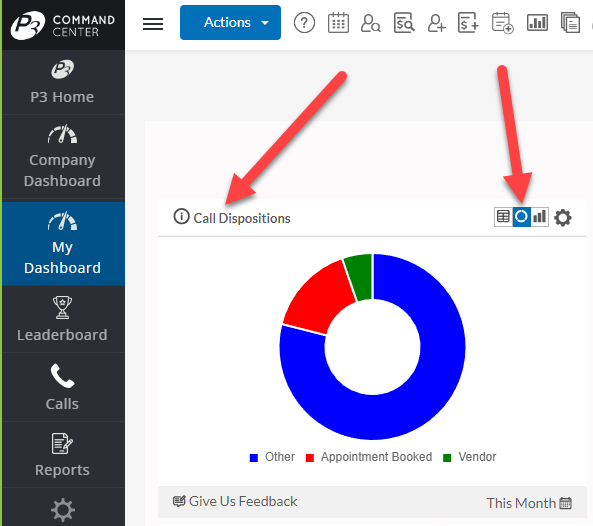Click the customer search icon
This screenshot has height=526, width=593.
tap(371, 23)
